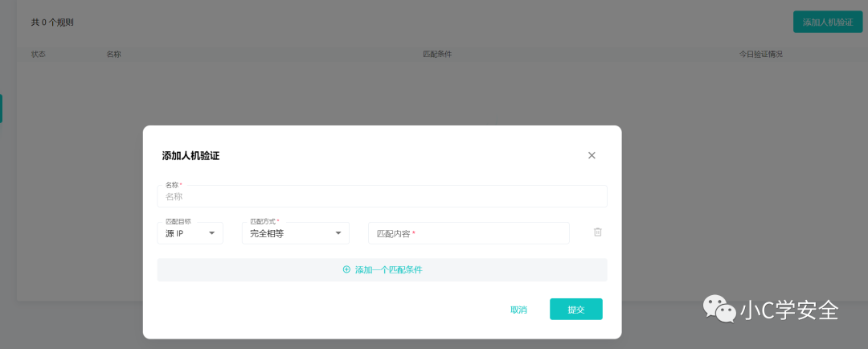Click the background 添加人机验证 button

(828, 23)
